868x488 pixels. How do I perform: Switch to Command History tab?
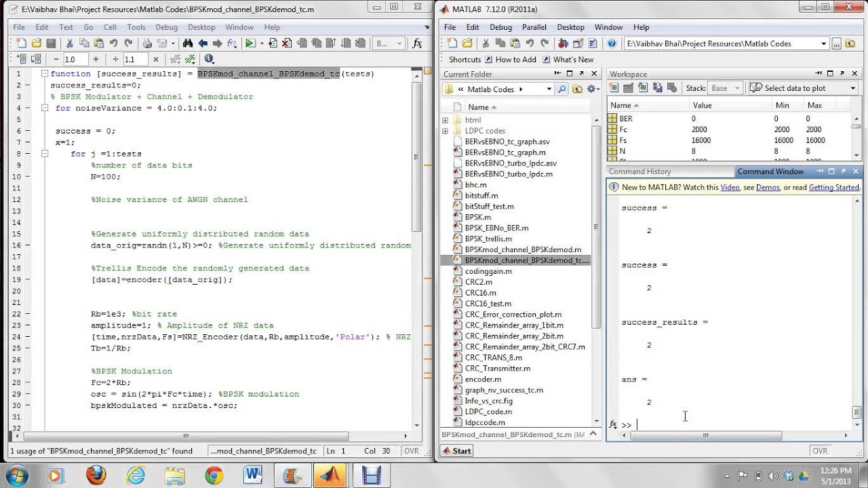639,171
